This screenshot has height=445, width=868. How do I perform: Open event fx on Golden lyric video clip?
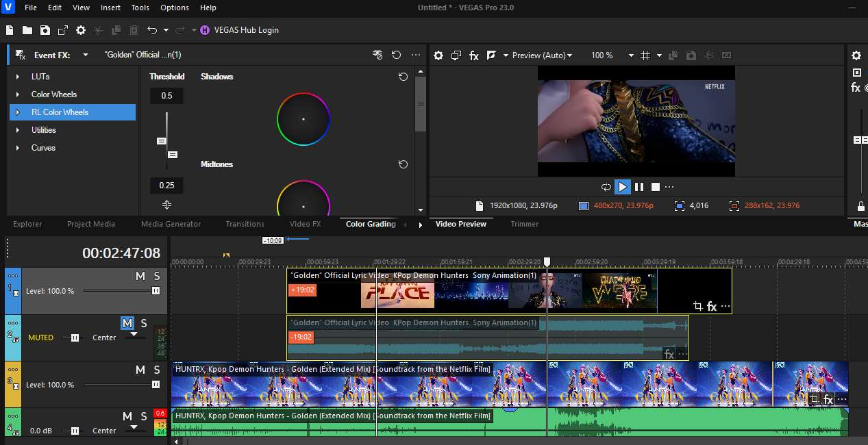pyautogui.click(x=712, y=307)
